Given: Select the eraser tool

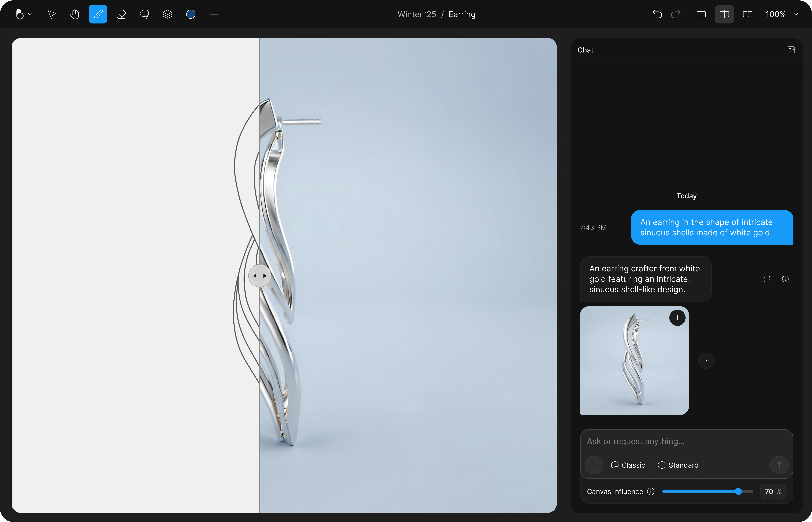Looking at the screenshot, I should (x=121, y=14).
